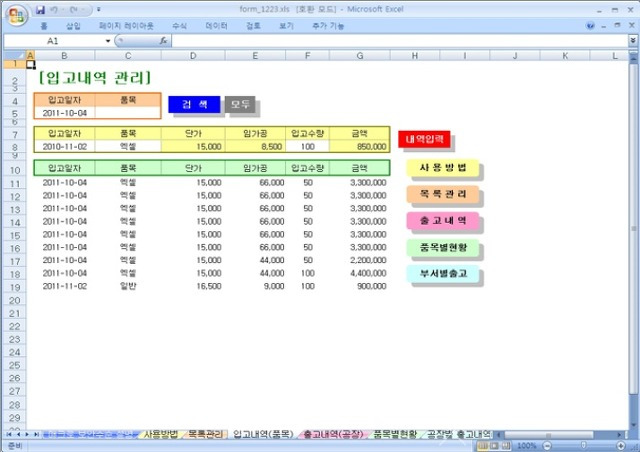Click the zoom in plus button

[x=621, y=446]
